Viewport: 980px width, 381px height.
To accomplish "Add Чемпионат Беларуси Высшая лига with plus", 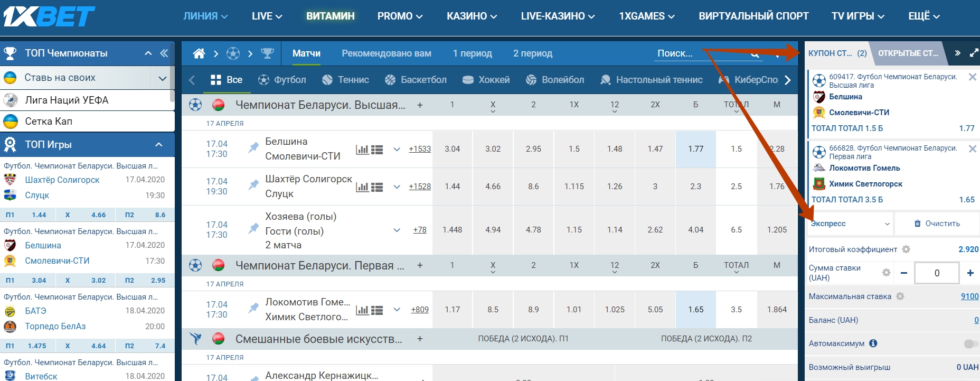I will (x=420, y=105).
